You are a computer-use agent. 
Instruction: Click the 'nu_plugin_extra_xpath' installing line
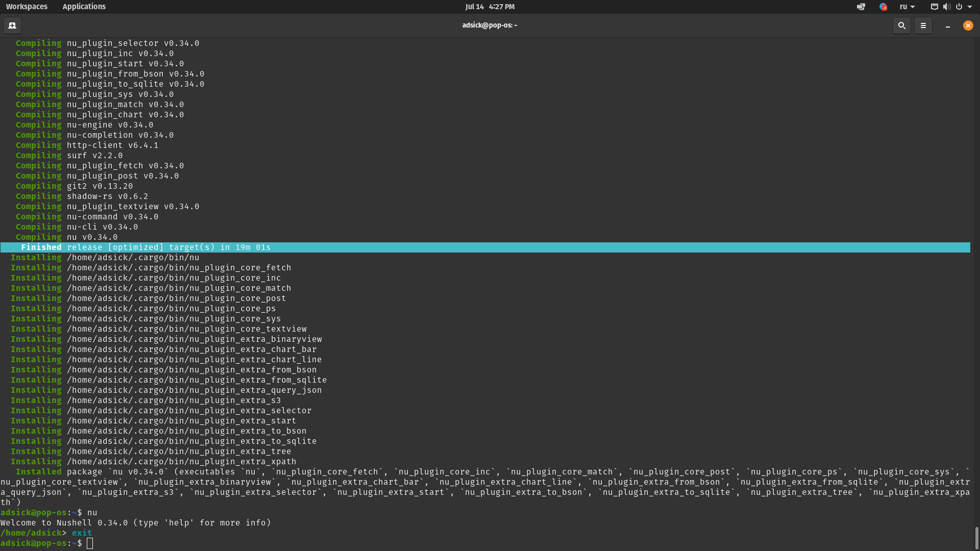click(153, 462)
